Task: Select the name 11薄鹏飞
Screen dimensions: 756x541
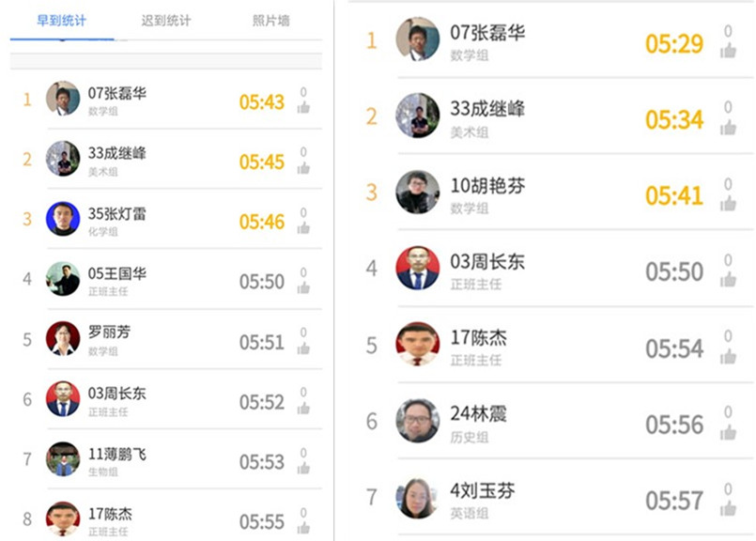Action: (117, 454)
